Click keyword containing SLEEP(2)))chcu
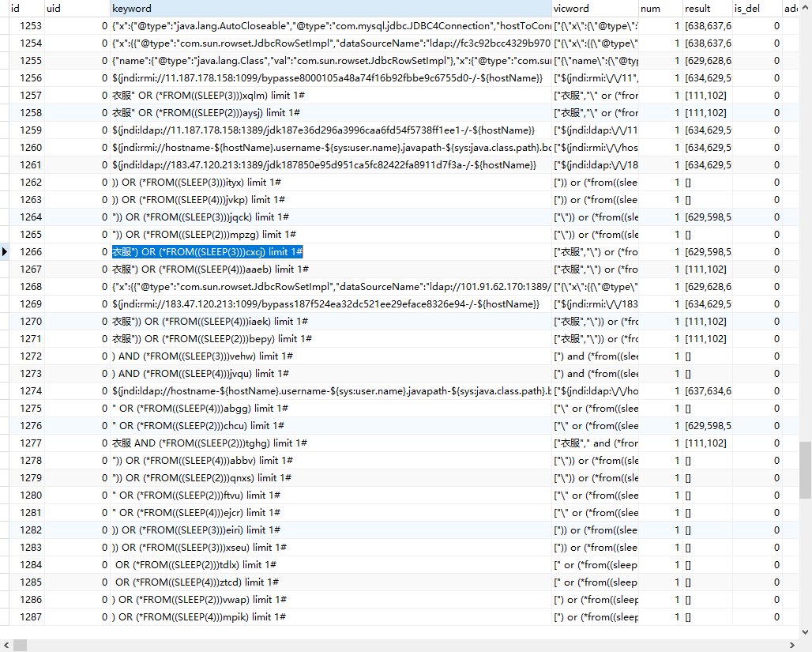Image resolution: width=812 pixels, height=652 pixels. (331, 425)
